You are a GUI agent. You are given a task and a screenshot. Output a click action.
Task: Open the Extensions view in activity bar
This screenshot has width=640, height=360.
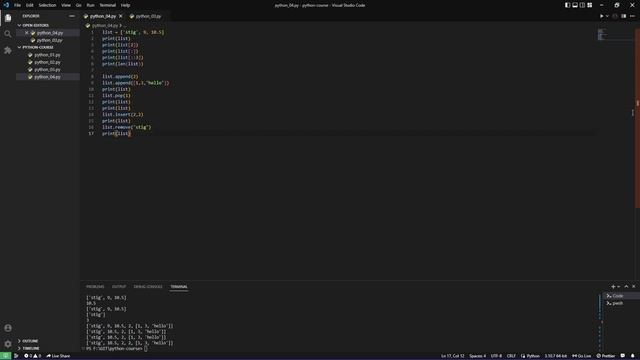(8, 50)
